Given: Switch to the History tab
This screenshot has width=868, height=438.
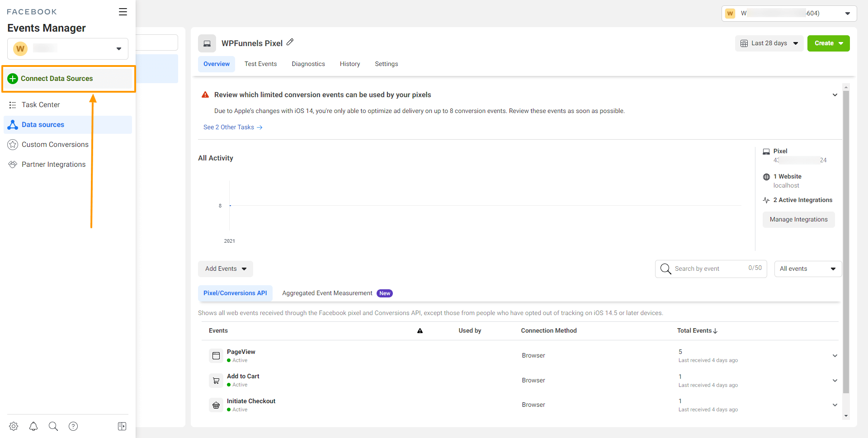Looking at the screenshot, I should pyautogui.click(x=350, y=64).
